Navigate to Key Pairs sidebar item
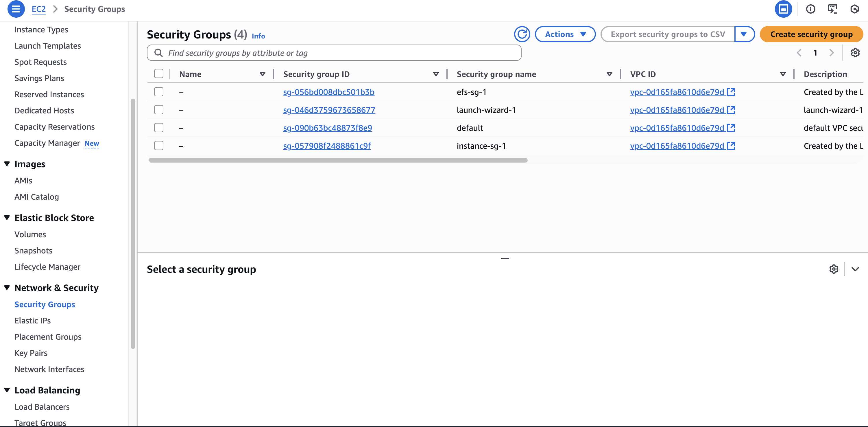 [31, 353]
